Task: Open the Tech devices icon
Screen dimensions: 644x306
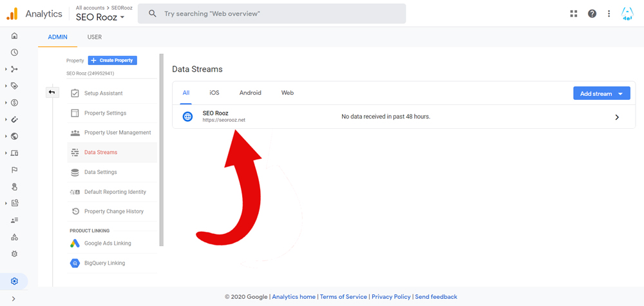Action: [14, 153]
